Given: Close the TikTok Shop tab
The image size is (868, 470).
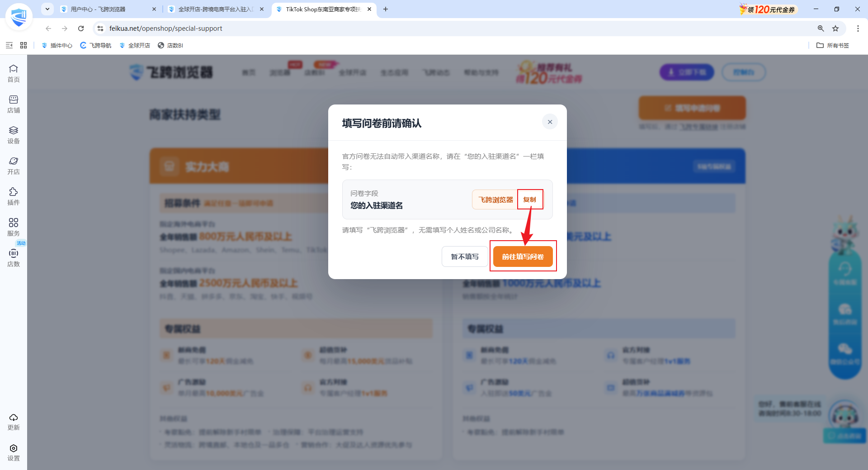Looking at the screenshot, I should pos(369,9).
